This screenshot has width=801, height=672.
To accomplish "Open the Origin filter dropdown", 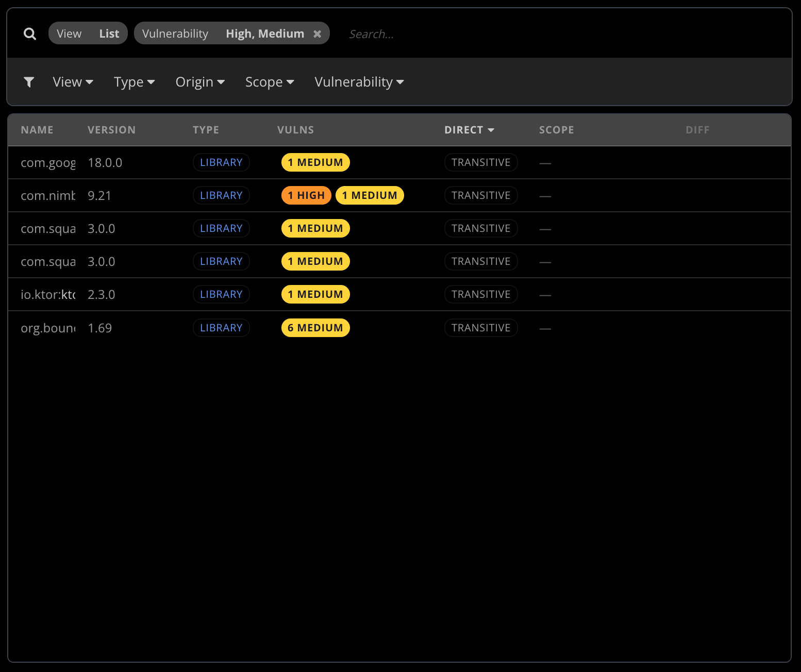I will point(200,82).
